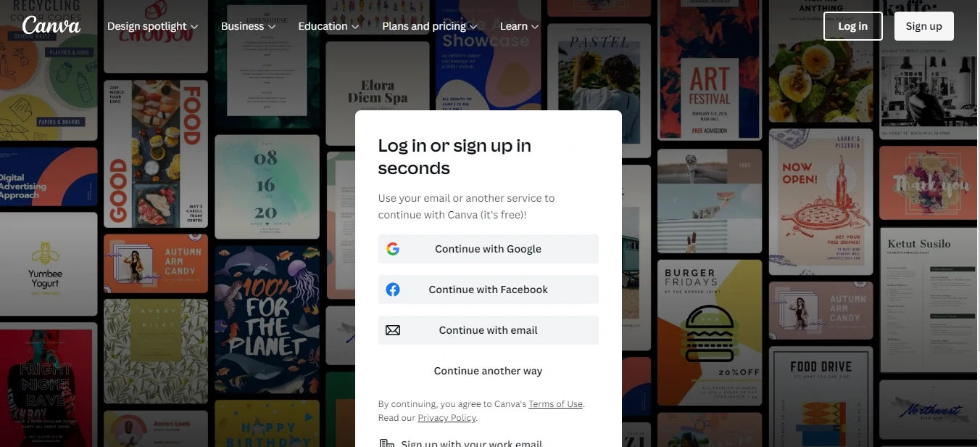
Task: Select Continue with email
Action: coord(488,329)
